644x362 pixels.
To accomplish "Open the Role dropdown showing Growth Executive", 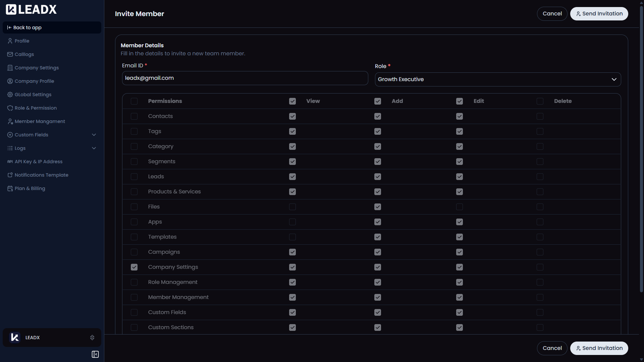I will coord(497,79).
